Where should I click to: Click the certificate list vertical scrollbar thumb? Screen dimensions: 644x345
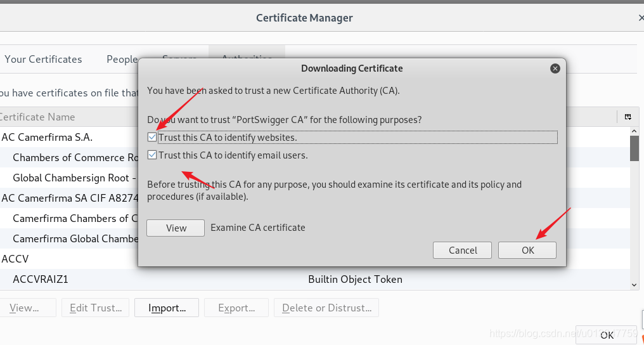coord(634,148)
